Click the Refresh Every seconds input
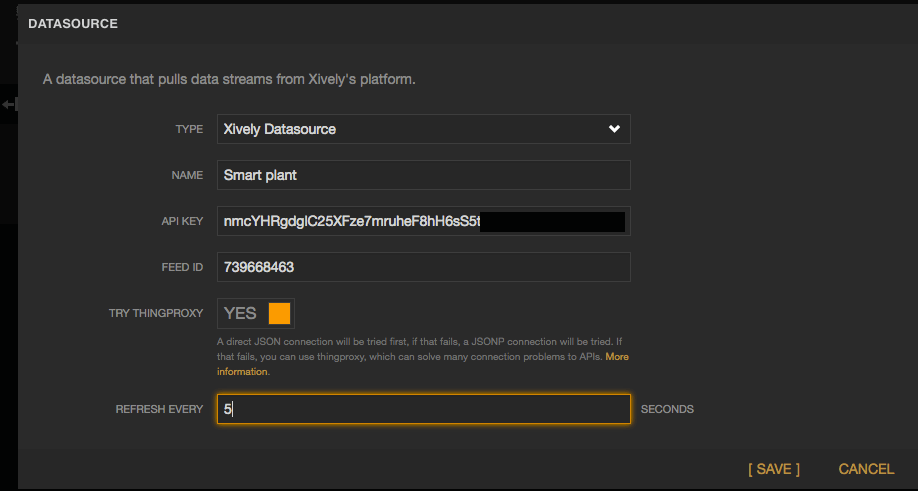This screenshot has width=918, height=491. pyautogui.click(x=423, y=409)
